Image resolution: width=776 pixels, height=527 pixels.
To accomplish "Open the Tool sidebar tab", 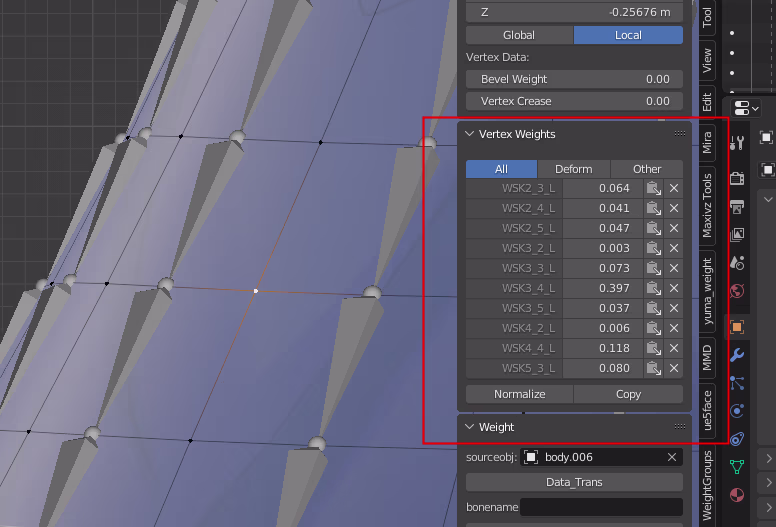I will (707, 17).
